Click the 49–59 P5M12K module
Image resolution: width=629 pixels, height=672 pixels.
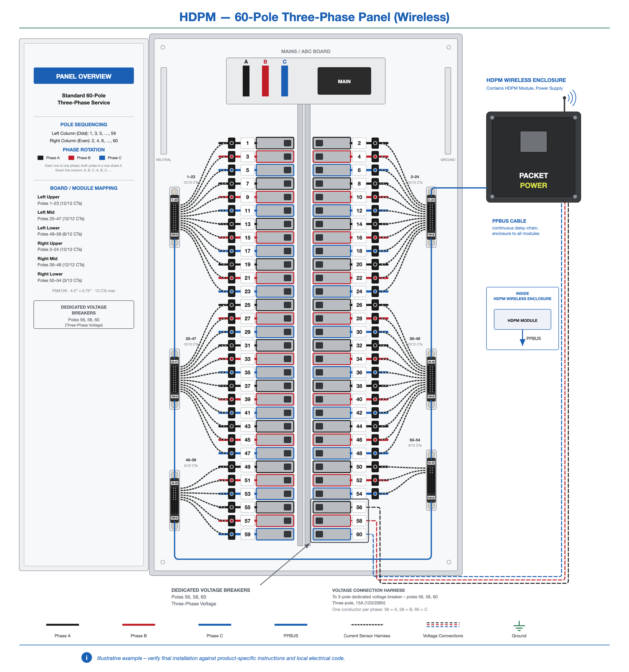tap(174, 500)
